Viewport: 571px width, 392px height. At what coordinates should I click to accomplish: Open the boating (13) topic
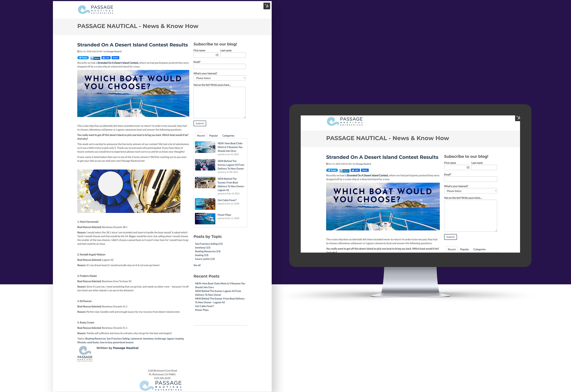[x=202, y=255]
